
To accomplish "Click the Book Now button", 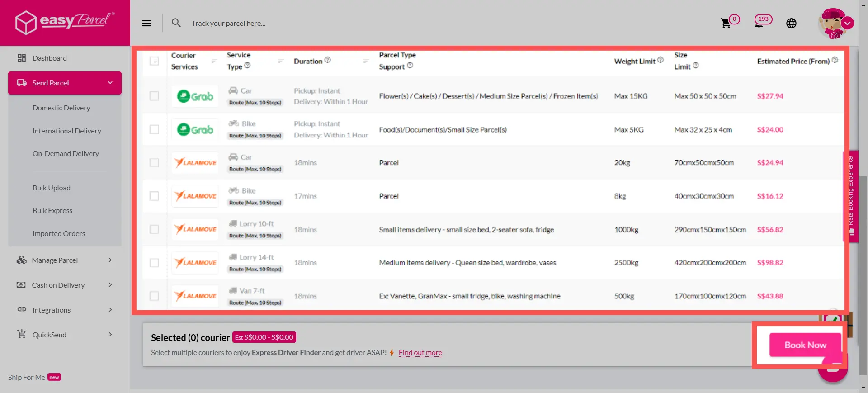I will pyautogui.click(x=805, y=345).
